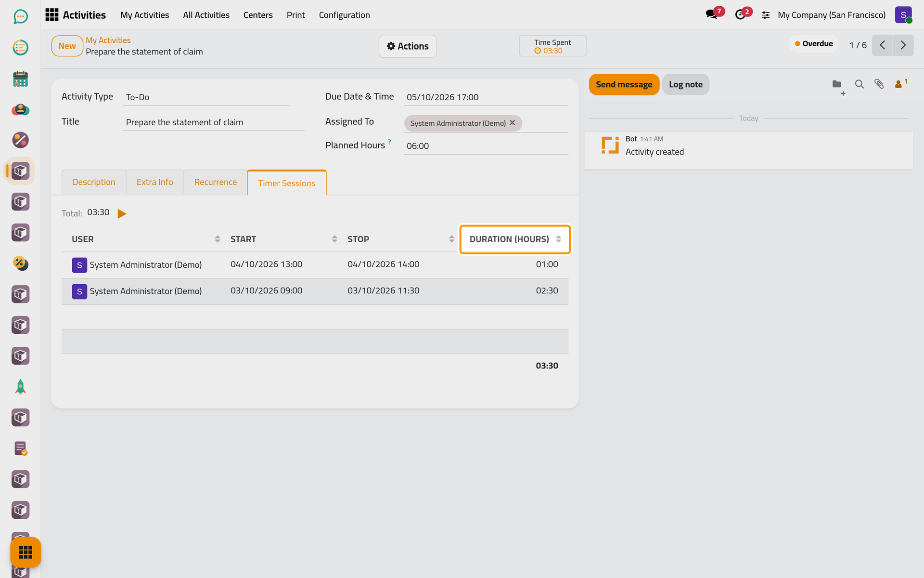Switch to the Extra Info tab

(155, 182)
